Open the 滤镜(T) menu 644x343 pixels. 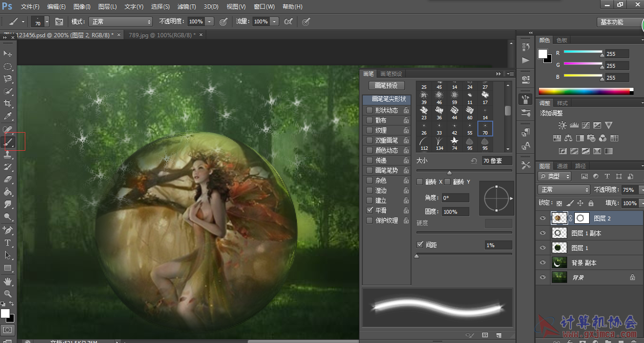click(x=187, y=7)
